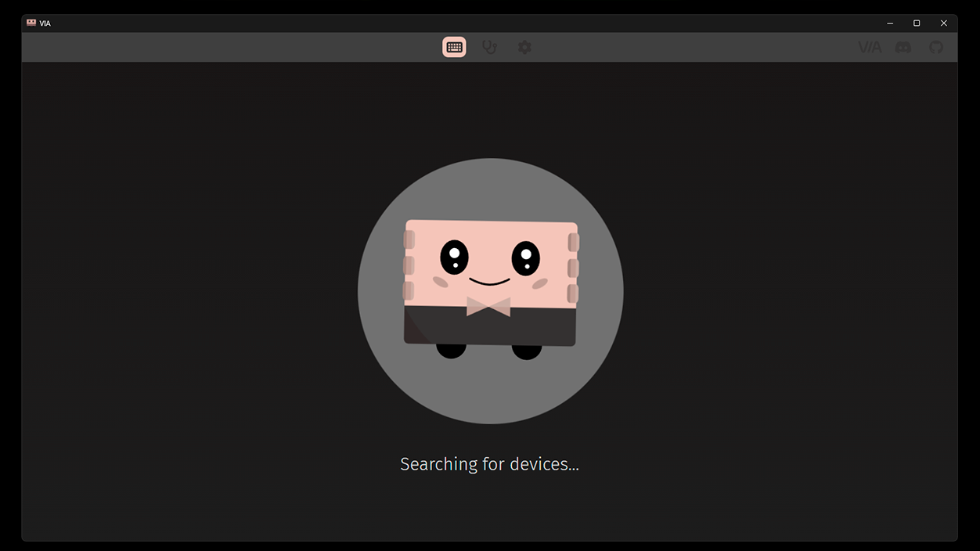
Task: Open the Discord icon link
Action: [x=903, y=47]
